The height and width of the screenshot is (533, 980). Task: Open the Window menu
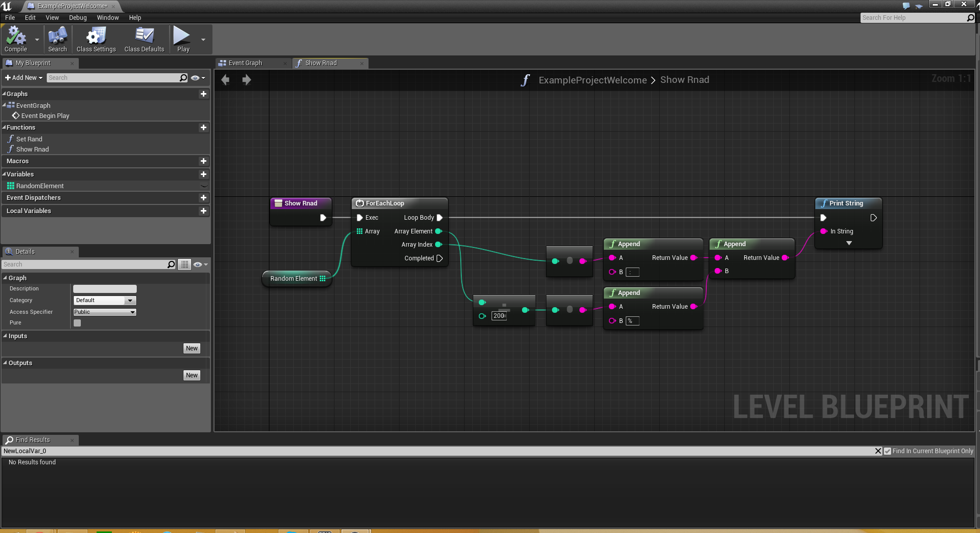pos(108,17)
